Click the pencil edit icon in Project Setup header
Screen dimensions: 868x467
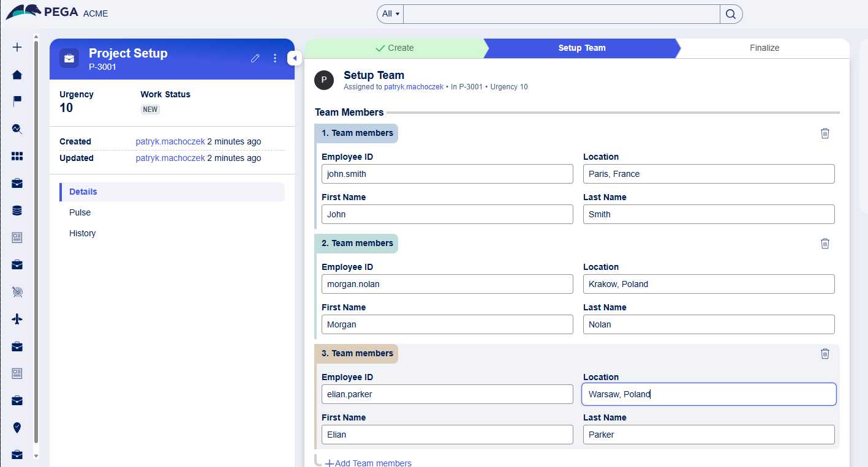click(x=255, y=58)
